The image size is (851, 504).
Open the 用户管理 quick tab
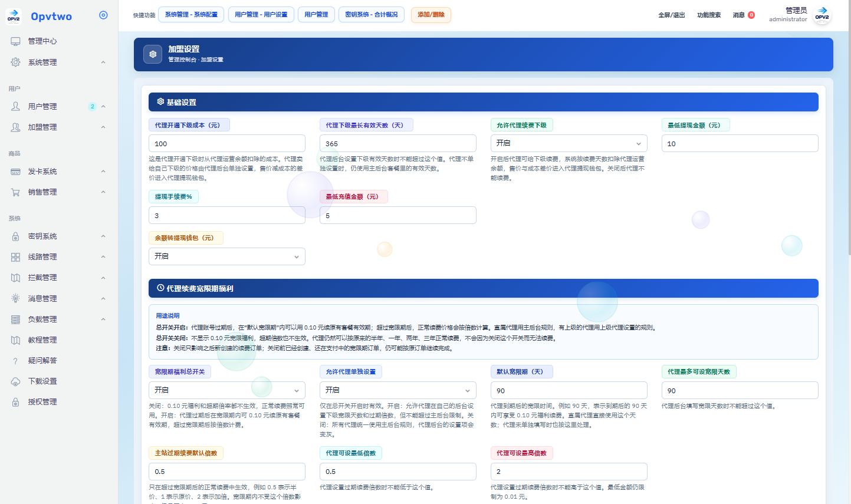pyautogui.click(x=316, y=15)
